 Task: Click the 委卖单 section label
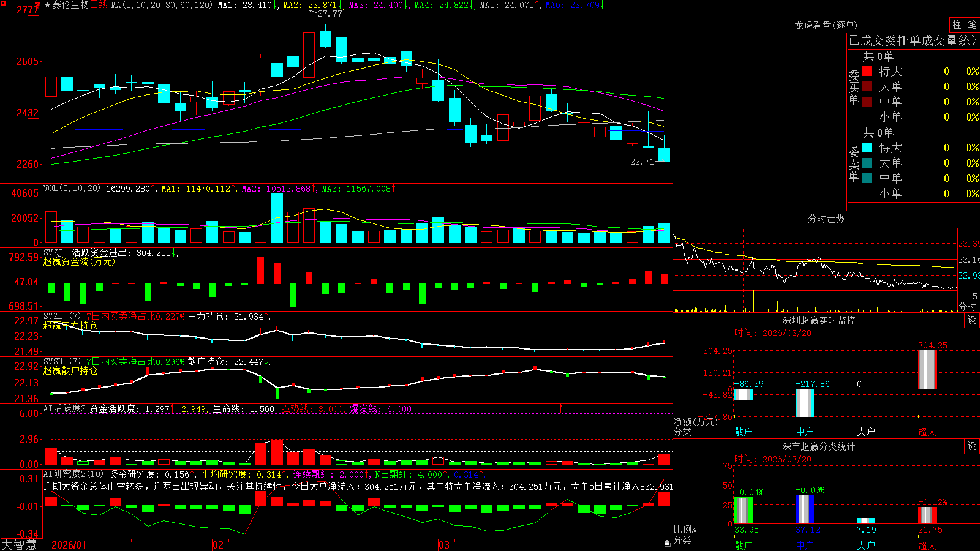pos(854,164)
